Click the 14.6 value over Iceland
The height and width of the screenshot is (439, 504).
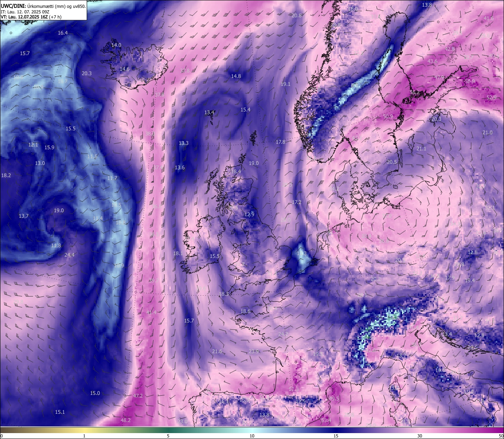click(x=124, y=69)
